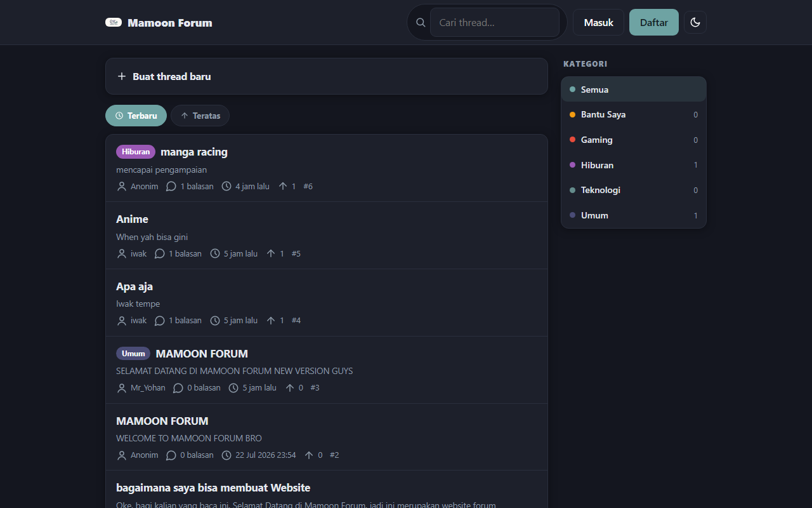812x508 pixels.
Task: Click the upvote arrow on thread #3
Action: pyautogui.click(x=290, y=387)
